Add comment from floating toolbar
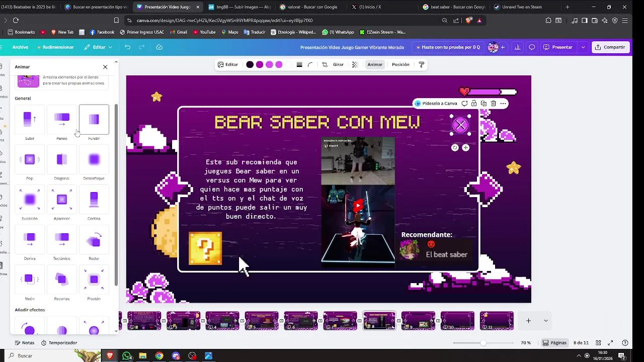The height and width of the screenshot is (362, 644). pyautogui.click(x=464, y=104)
